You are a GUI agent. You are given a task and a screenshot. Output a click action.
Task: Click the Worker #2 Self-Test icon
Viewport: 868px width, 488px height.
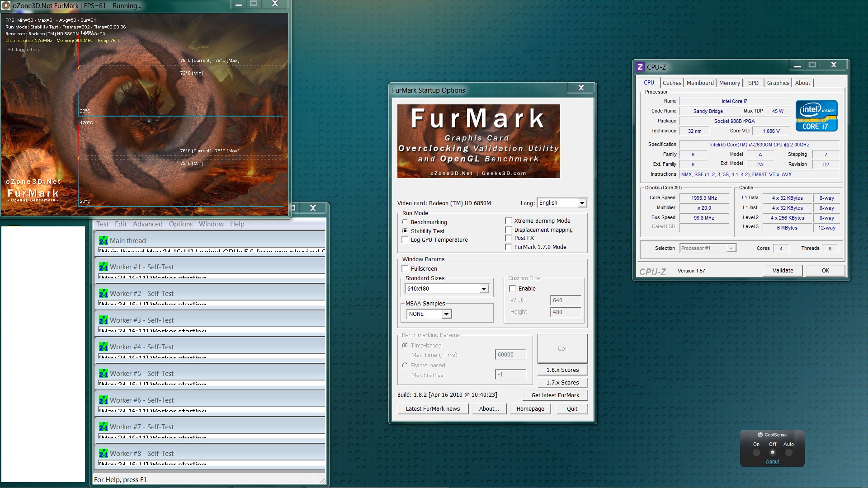[104, 293]
